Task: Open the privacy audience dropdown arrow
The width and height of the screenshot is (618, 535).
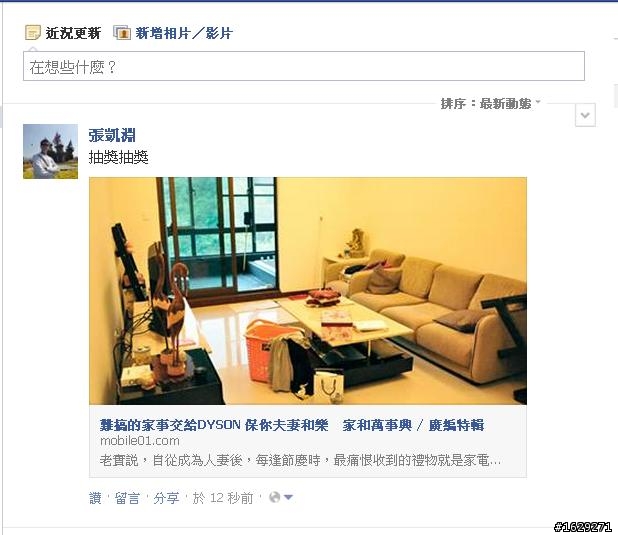Action: (x=288, y=498)
